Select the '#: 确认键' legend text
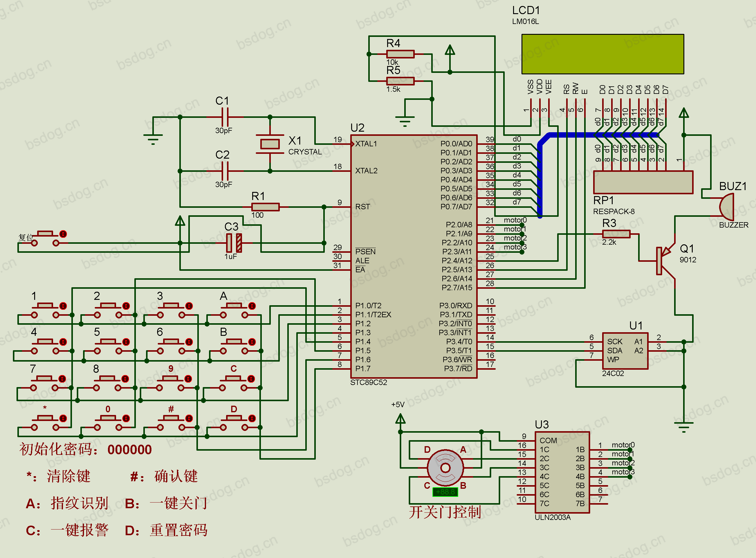756x558 pixels. coord(164,477)
